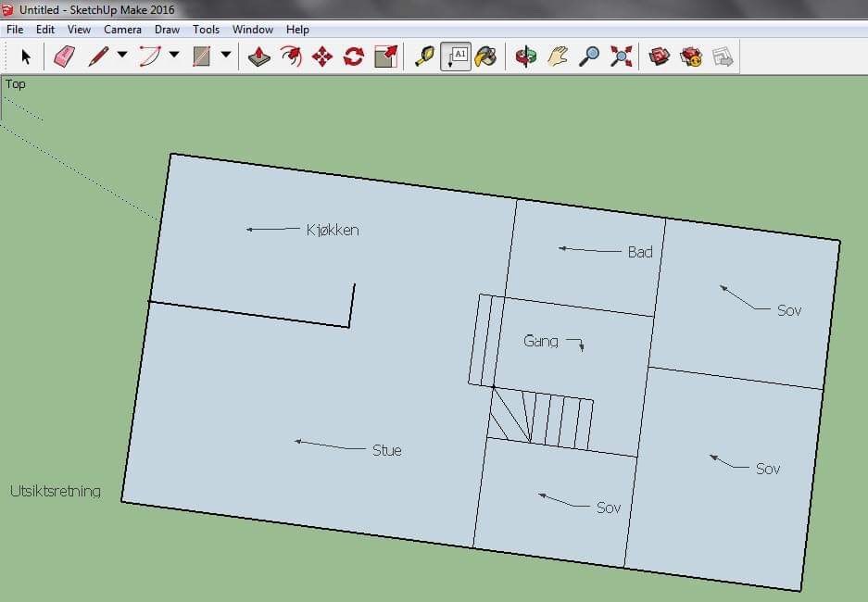Select the arrow Select tool
The image size is (868, 602).
click(x=26, y=57)
